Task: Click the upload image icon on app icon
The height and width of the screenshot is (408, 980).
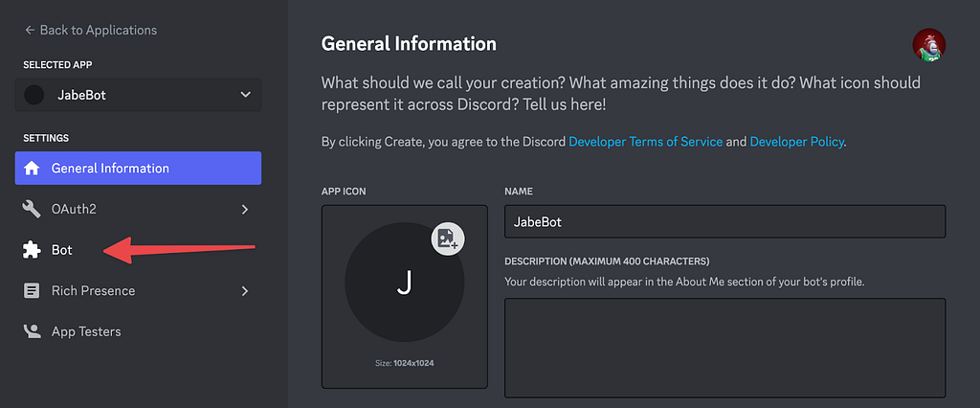Action: 448,238
